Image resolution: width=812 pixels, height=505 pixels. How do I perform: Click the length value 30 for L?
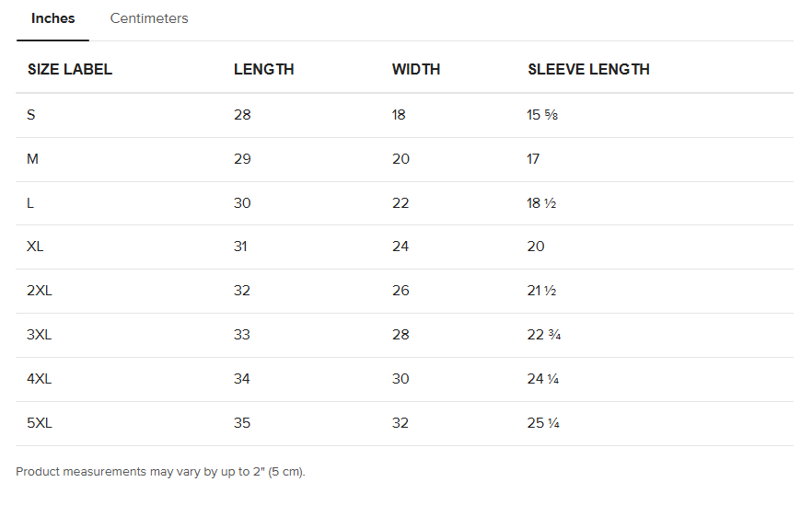point(242,203)
